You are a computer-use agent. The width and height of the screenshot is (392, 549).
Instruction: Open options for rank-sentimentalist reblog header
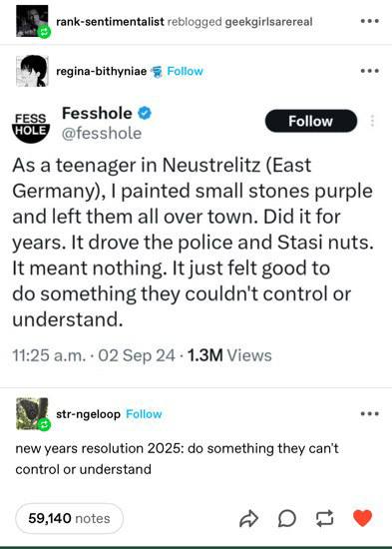coord(370,21)
